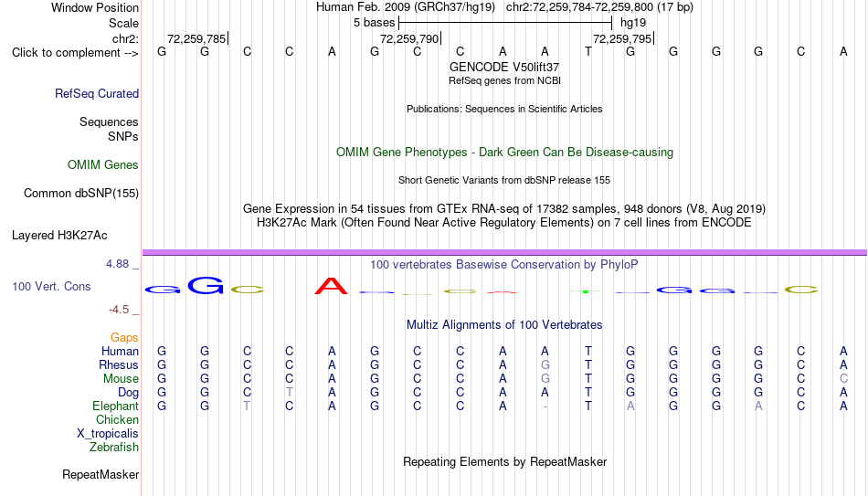The height and width of the screenshot is (496, 868).
Task: Click 'Repeating Elements by RepeatMasker' title
Action: pyautogui.click(x=505, y=461)
